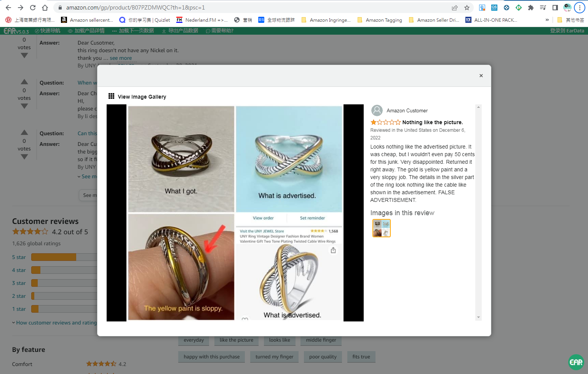Open Chrome three-dot menu

click(579, 8)
